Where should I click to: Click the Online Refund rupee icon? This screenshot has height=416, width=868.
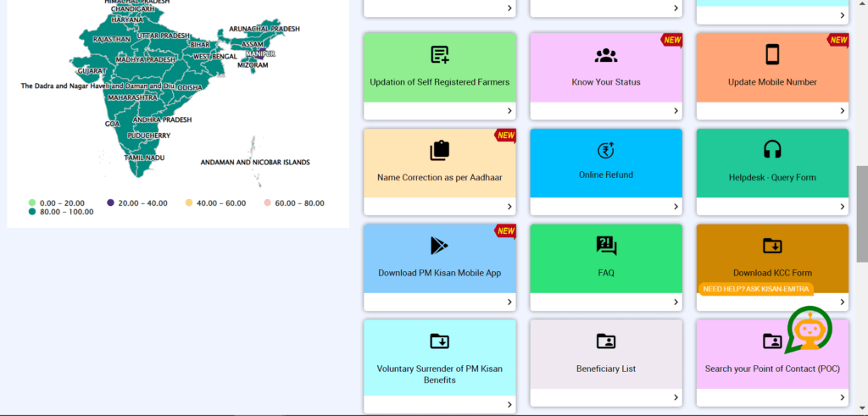pos(606,150)
